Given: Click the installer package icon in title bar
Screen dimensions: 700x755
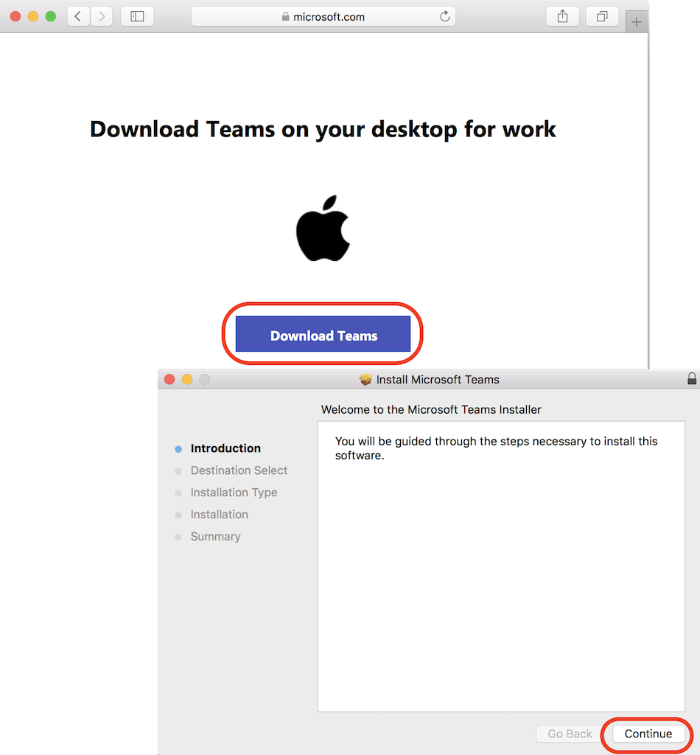Looking at the screenshot, I should pos(365,379).
